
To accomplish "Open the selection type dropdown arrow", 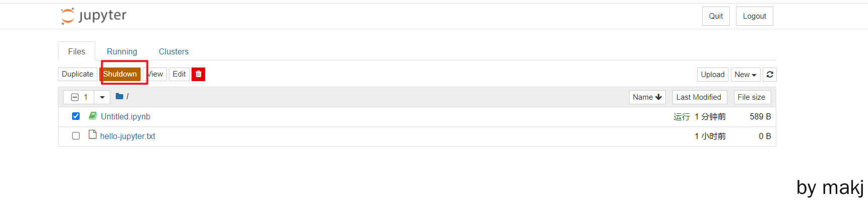I will click(x=102, y=97).
